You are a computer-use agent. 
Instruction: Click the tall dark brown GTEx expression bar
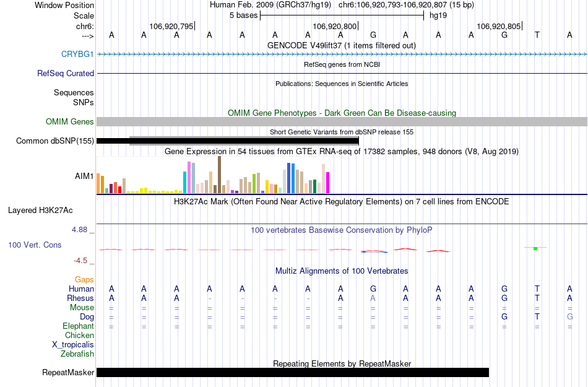coord(219,175)
